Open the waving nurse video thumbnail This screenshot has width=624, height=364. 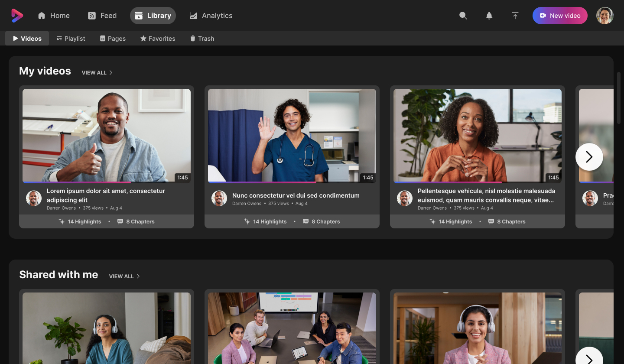[292, 135]
